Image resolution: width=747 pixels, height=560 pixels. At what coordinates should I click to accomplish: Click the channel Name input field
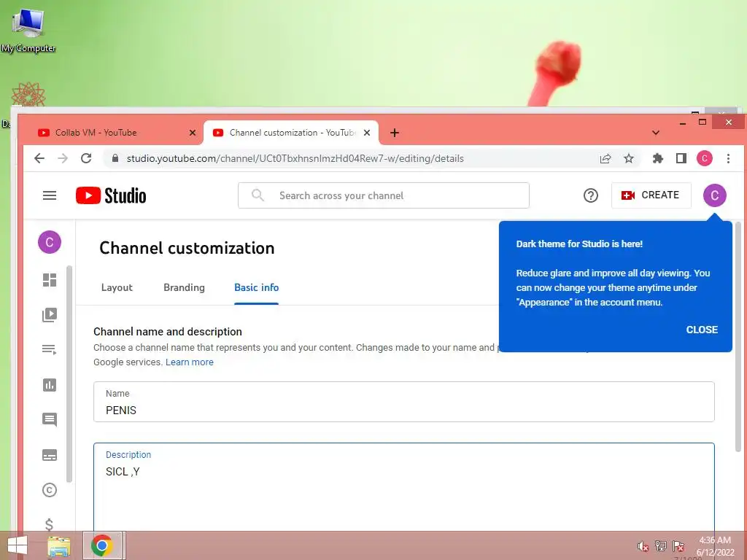[x=404, y=402]
